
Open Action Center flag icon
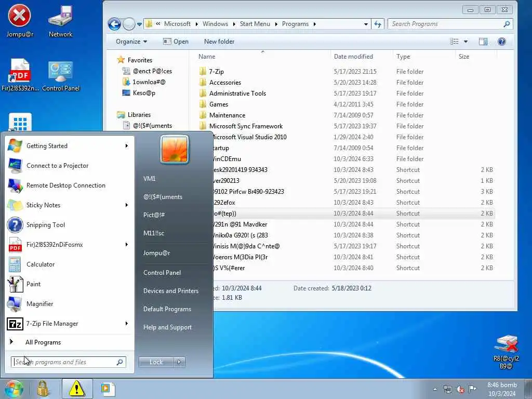coord(472,389)
